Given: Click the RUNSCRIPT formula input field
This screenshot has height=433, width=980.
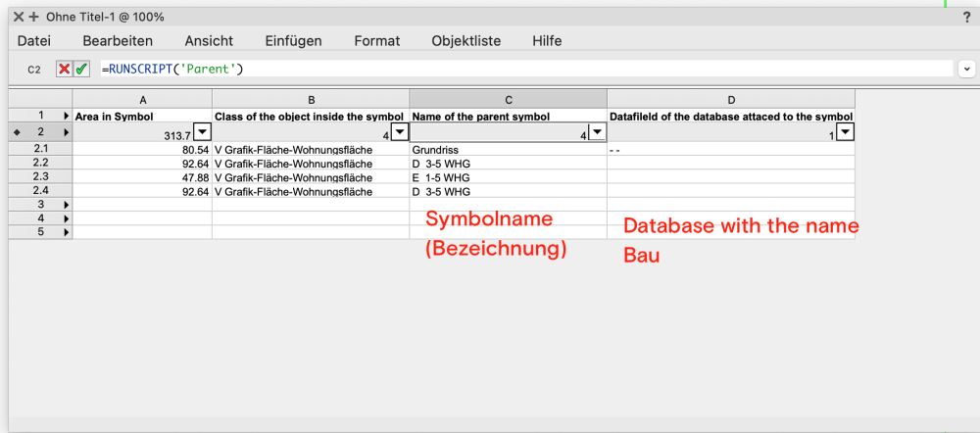Looking at the screenshot, I should [525, 70].
